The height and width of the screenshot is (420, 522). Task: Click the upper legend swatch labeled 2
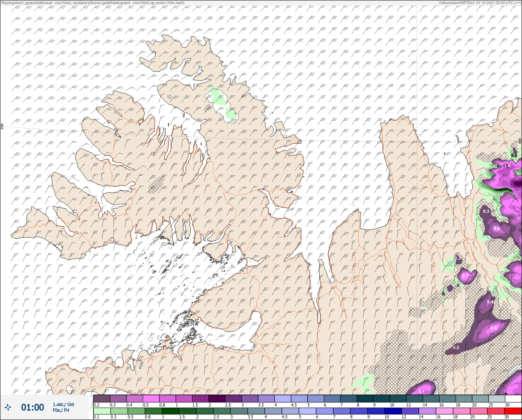coord(217,398)
